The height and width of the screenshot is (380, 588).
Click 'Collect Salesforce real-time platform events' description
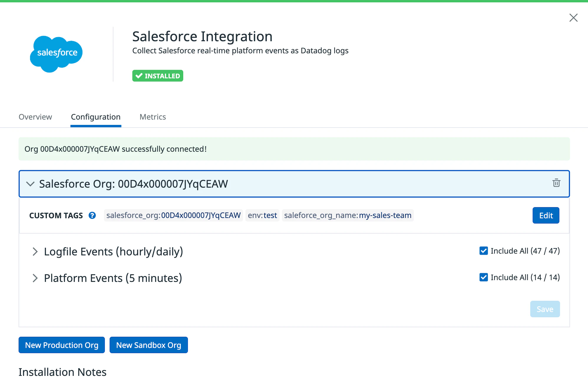[240, 51]
